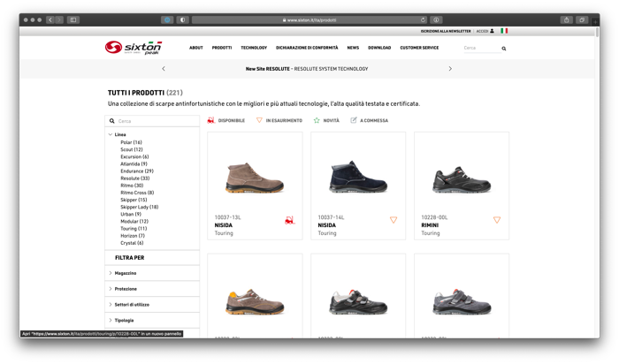Filter by Scout (12) line
The height and width of the screenshot is (364, 619).
coord(132,149)
